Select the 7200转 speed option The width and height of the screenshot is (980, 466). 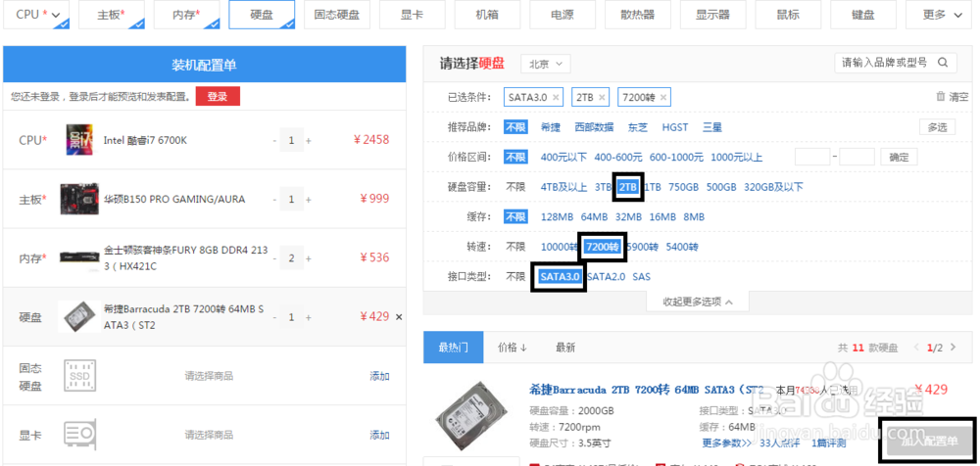pos(603,247)
